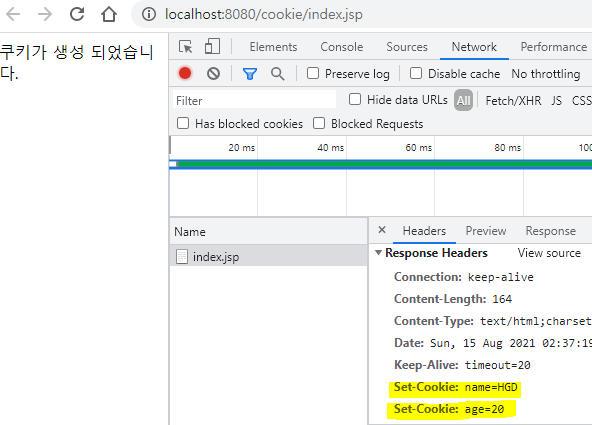This screenshot has width=592, height=425.
Task: Select the Set-Cookie: age=20 header
Action: pos(449,409)
